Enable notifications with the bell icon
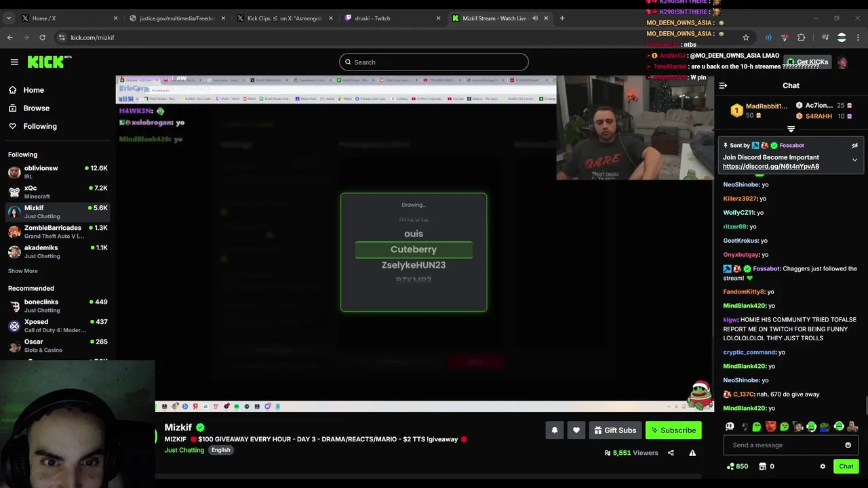Image resolution: width=868 pixels, height=488 pixels. pyautogui.click(x=555, y=430)
